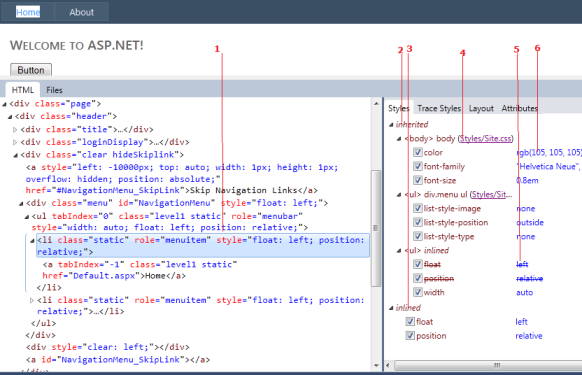This screenshot has height=375, width=582.
Task: Click the Button on the page
Action: [31, 70]
